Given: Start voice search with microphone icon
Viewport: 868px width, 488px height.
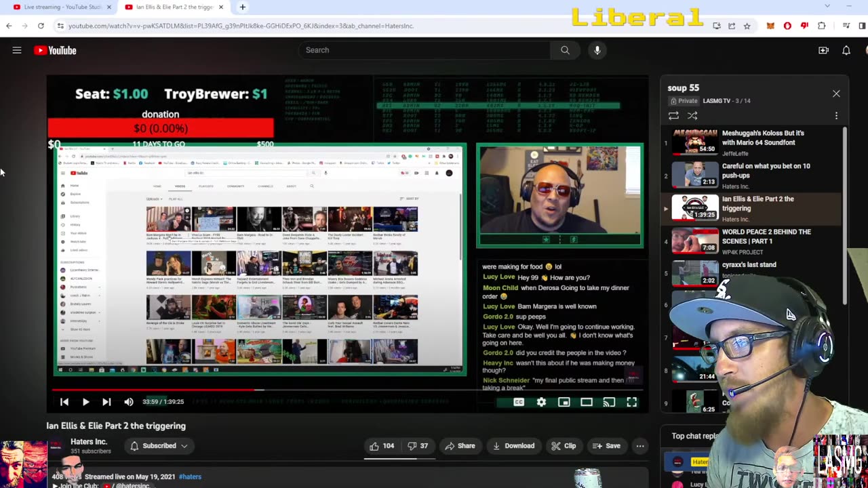Looking at the screenshot, I should coord(597,50).
